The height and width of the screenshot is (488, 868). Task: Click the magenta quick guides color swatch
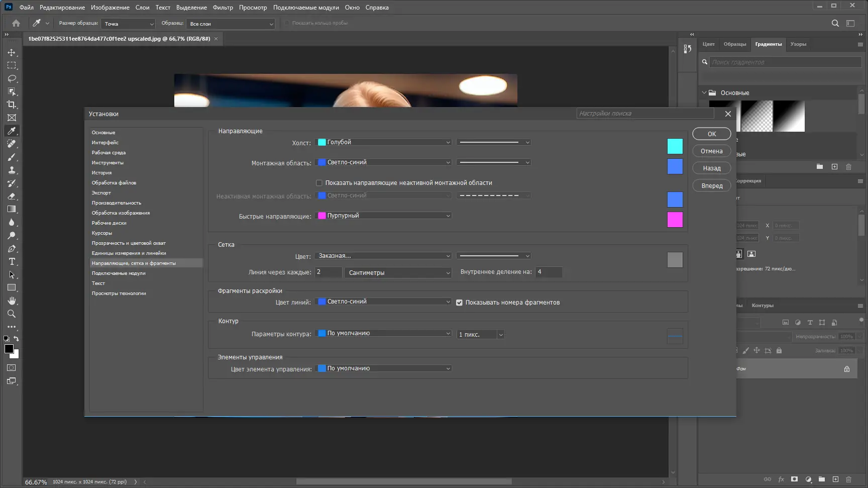pos(675,219)
